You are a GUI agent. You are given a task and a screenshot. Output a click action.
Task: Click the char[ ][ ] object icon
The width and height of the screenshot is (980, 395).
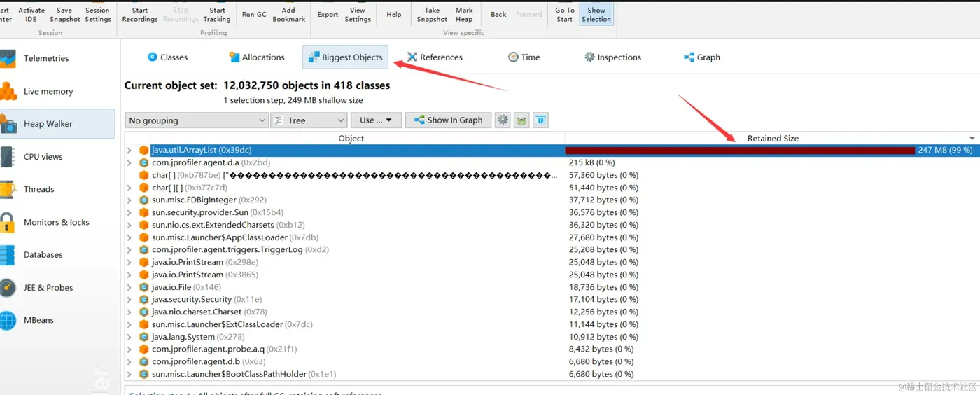tap(144, 188)
